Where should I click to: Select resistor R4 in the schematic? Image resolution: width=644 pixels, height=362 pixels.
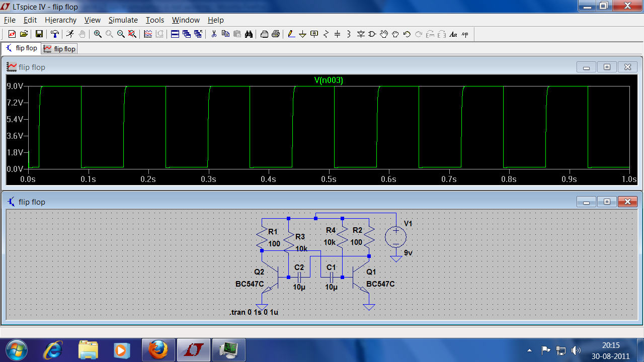tap(342, 236)
